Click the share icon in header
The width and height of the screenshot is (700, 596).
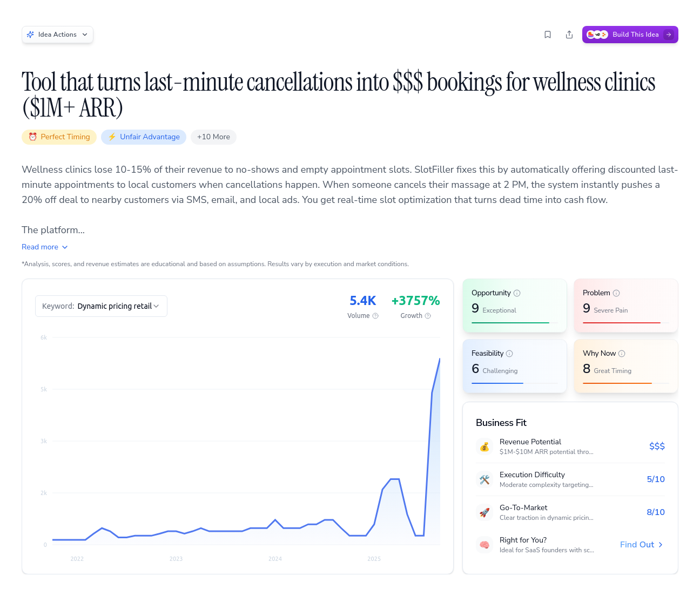(569, 35)
